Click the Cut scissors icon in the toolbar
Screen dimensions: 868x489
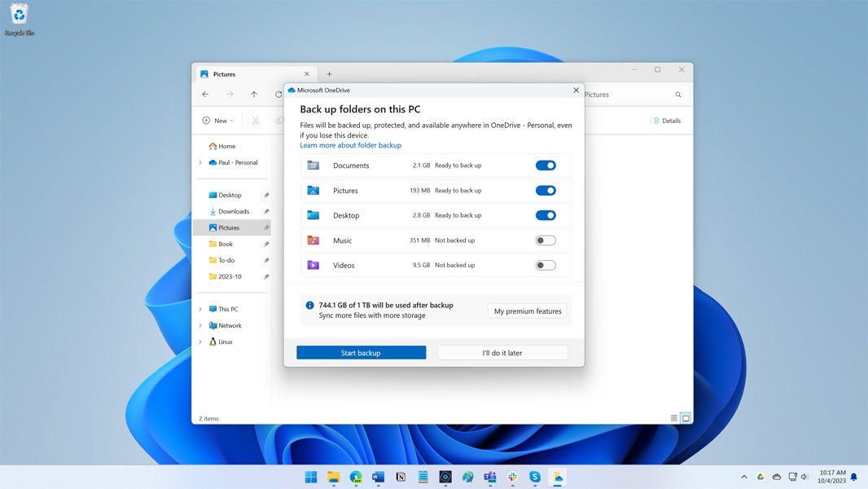[x=256, y=120]
